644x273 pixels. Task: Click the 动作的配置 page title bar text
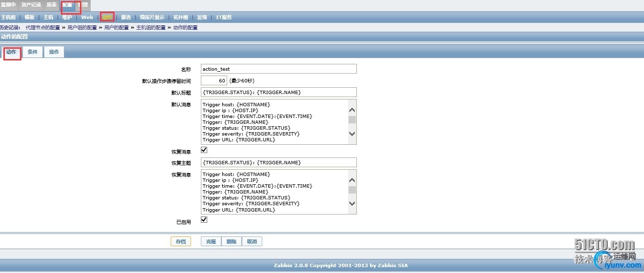tap(14, 37)
